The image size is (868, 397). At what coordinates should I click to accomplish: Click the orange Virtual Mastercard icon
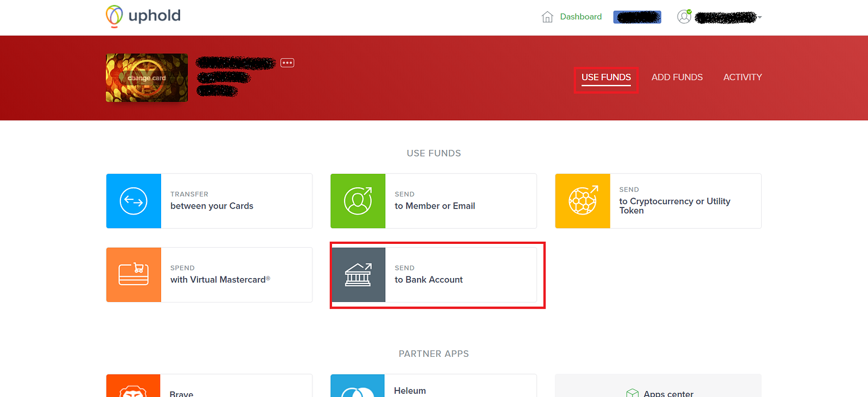coord(133,275)
